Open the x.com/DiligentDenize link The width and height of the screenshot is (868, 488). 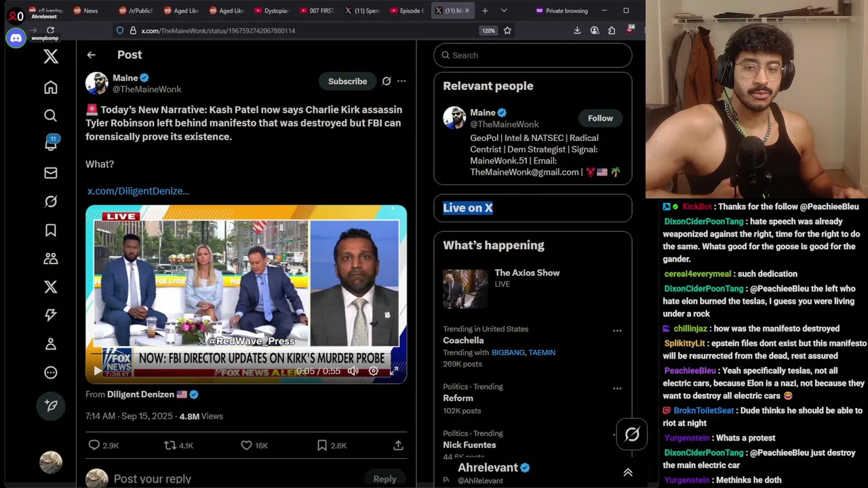coord(138,191)
